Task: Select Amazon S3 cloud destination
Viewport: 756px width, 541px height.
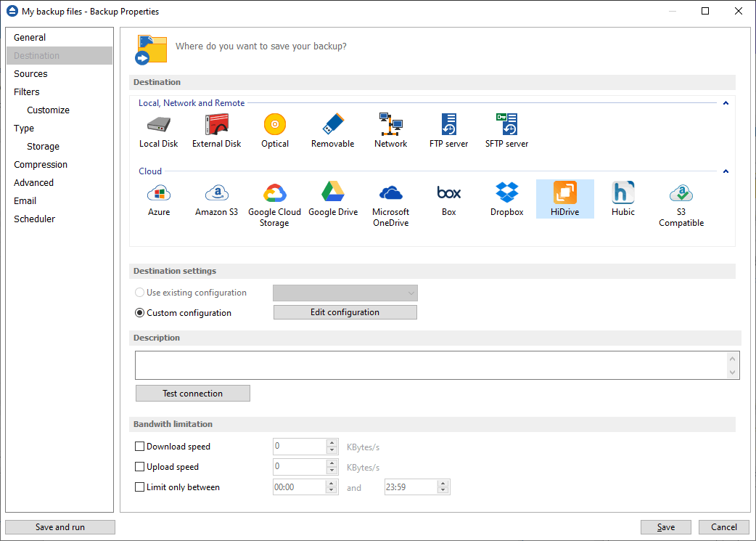Action: (216, 200)
